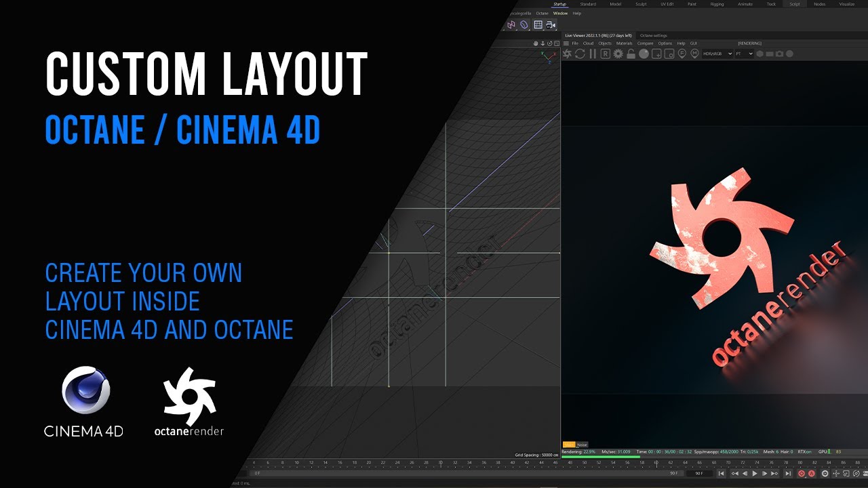
Task: Open the Octane menu in main menu bar
Action: point(542,13)
